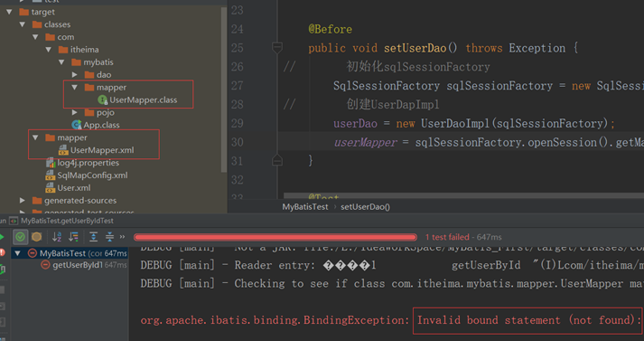The image size is (644, 341).
Task: Collapse the MyBatisTest result node
Action: pos(18,253)
